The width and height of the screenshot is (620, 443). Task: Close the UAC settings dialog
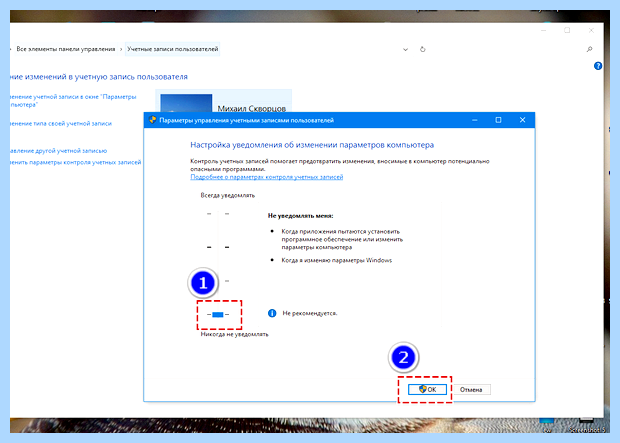point(522,120)
